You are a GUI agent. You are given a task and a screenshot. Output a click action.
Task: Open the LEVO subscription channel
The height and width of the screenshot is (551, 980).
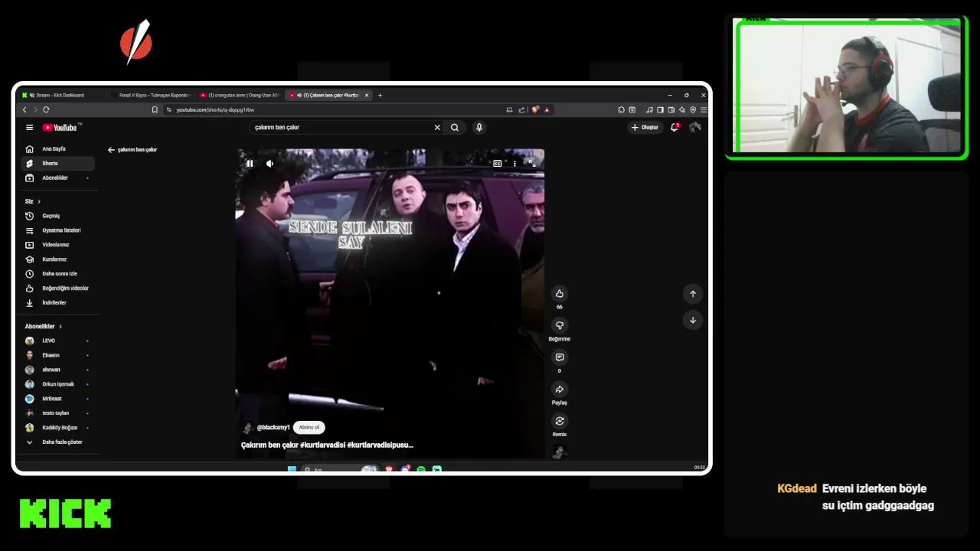click(x=58, y=341)
